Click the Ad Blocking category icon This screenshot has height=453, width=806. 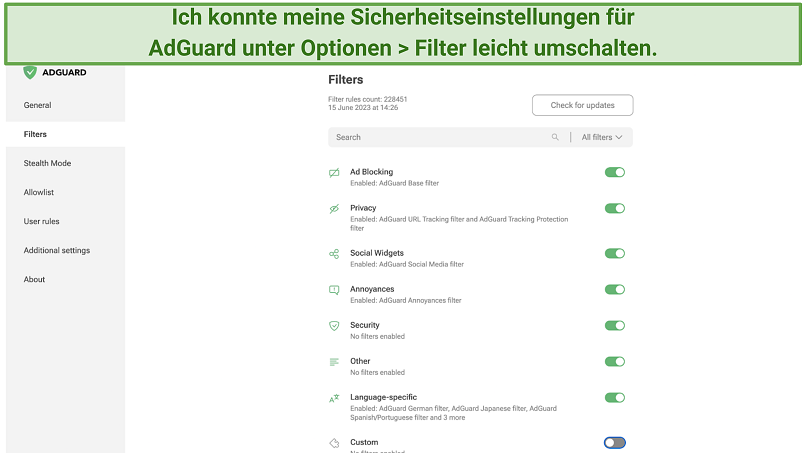pyautogui.click(x=334, y=173)
